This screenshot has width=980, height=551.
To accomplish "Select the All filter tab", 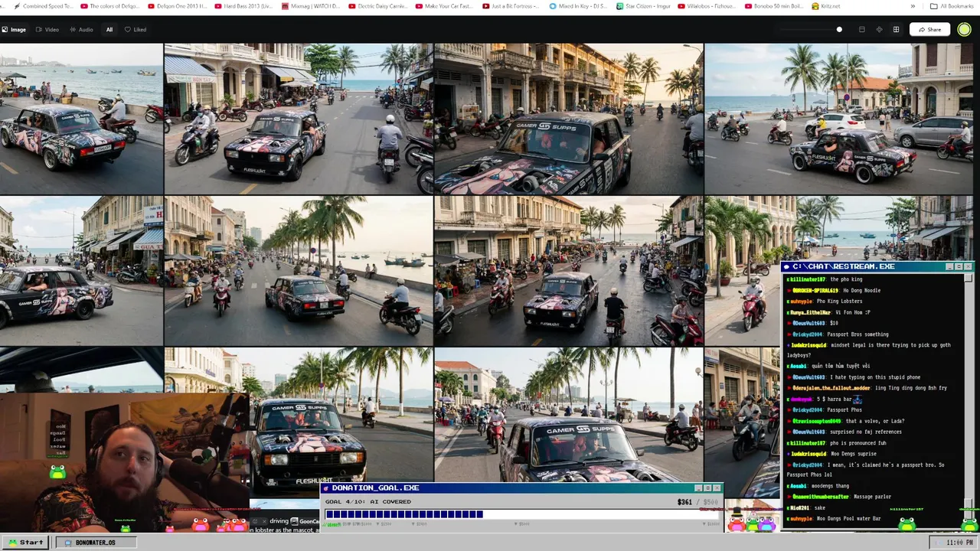I will tap(109, 30).
